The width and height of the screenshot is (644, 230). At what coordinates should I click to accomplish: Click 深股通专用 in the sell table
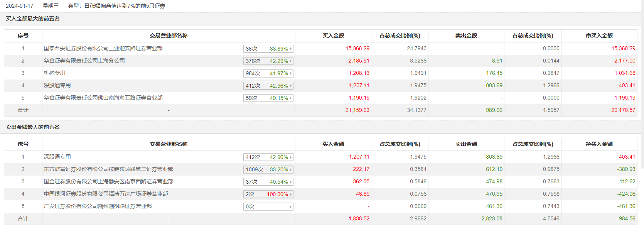(57, 157)
